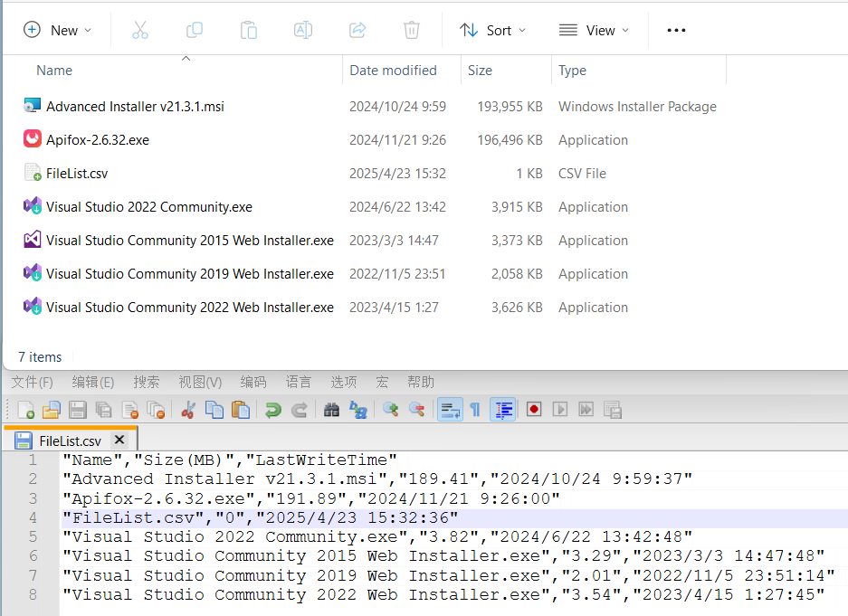Sort by the Date modified column header
The height and width of the screenshot is (616, 848).
[x=393, y=71]
